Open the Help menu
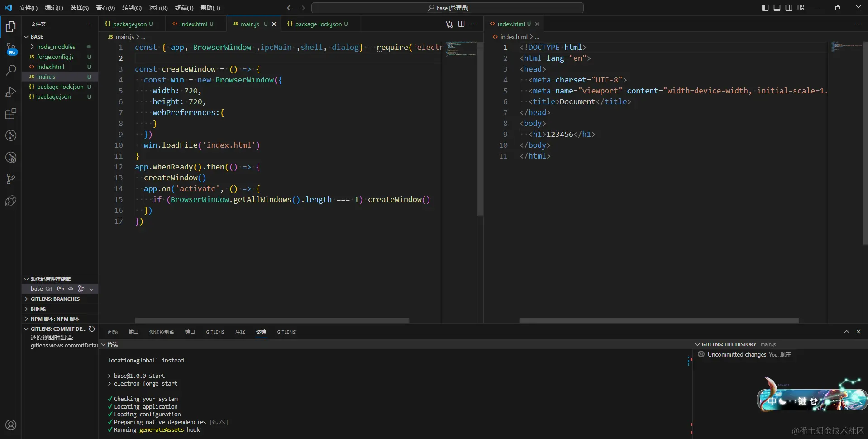Image resolution: width=868 pixels, height=439 pixels. point(210,8)
